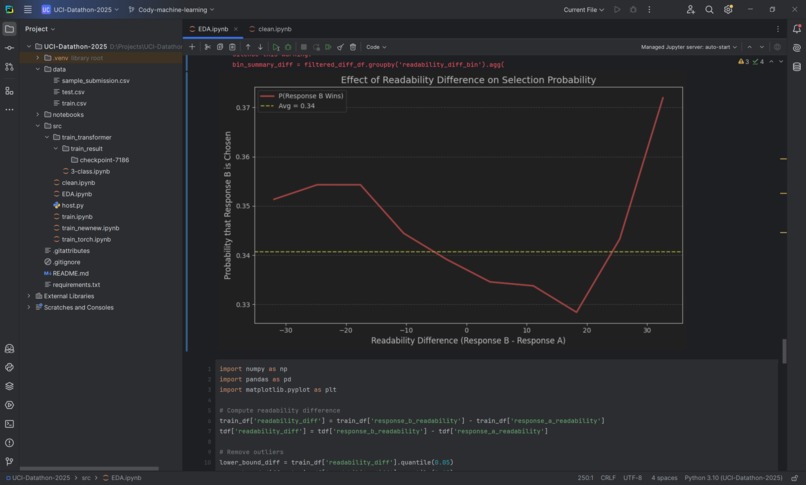
Task: Open Project view options dropdown
Action: [40, 29]
